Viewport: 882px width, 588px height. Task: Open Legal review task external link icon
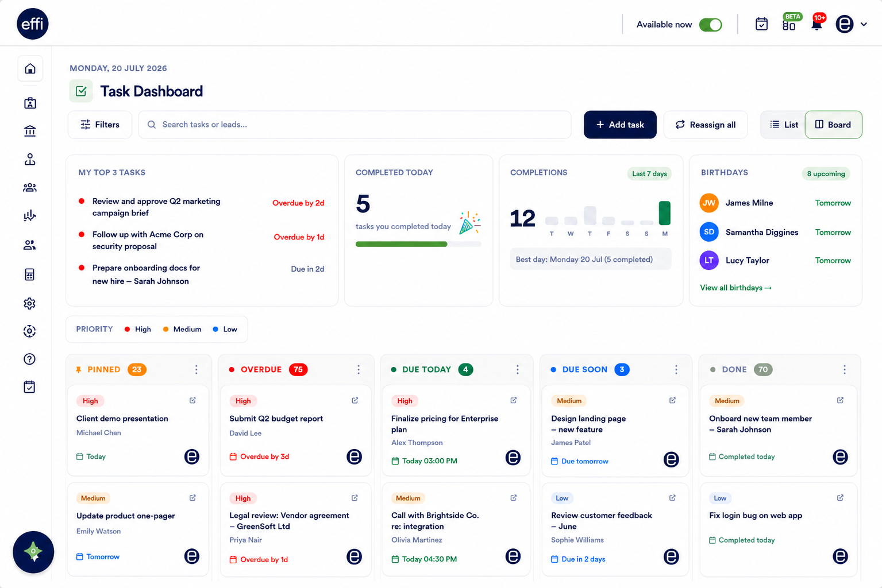(x=355, y=498)
